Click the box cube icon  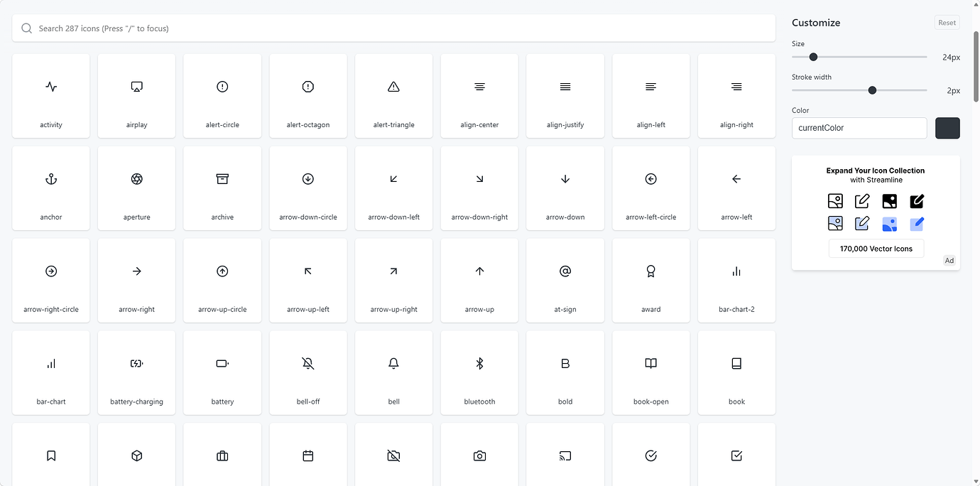(x=137, y=455)
